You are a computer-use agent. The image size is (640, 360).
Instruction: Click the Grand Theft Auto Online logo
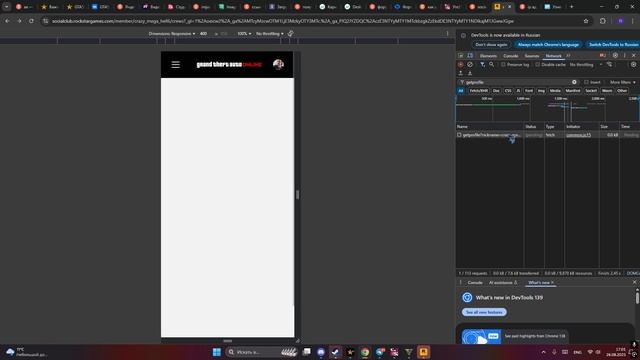click(229, 64)
